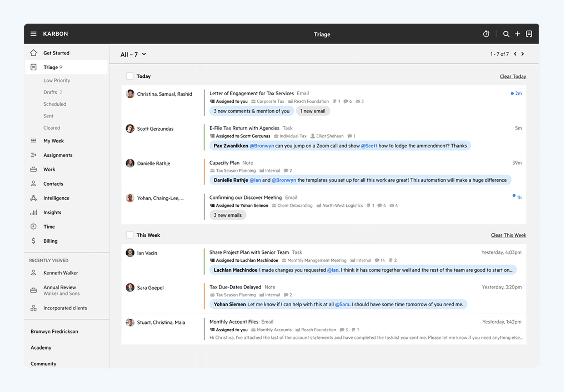Click Yohan, Chaing-Lee avatar

pos(130,198)
